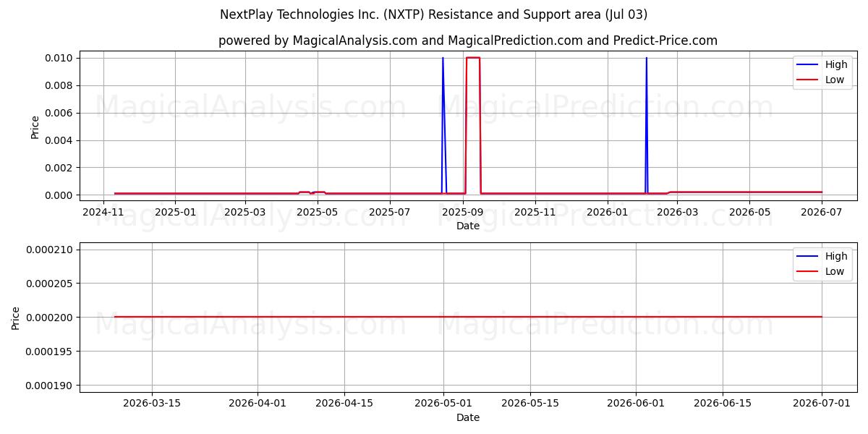
Task: Click the 2026-07-01 date tick label
Action: click(x=822, y=404)
